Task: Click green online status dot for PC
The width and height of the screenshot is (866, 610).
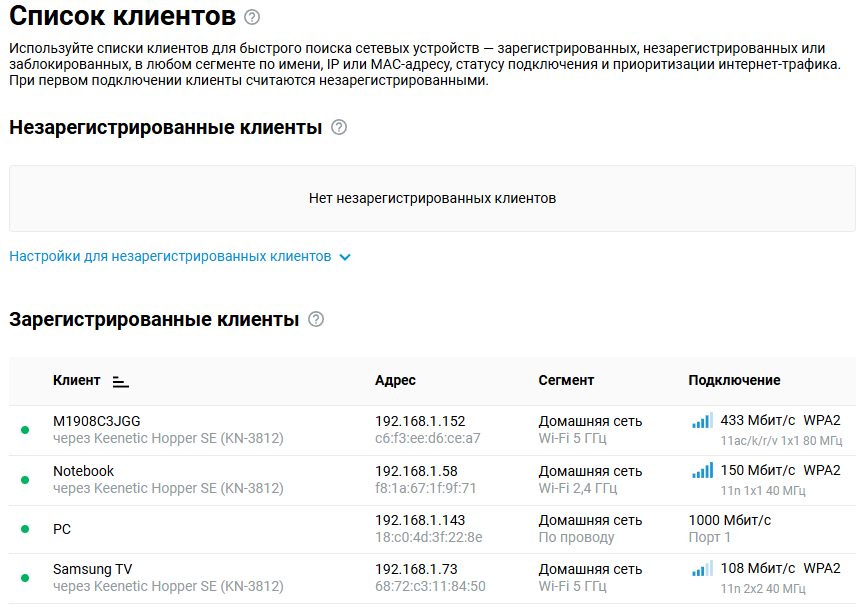Action: (25, 530)
